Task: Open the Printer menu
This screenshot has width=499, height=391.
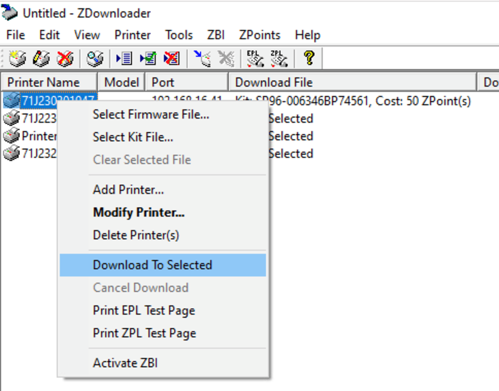Action: 133,35
